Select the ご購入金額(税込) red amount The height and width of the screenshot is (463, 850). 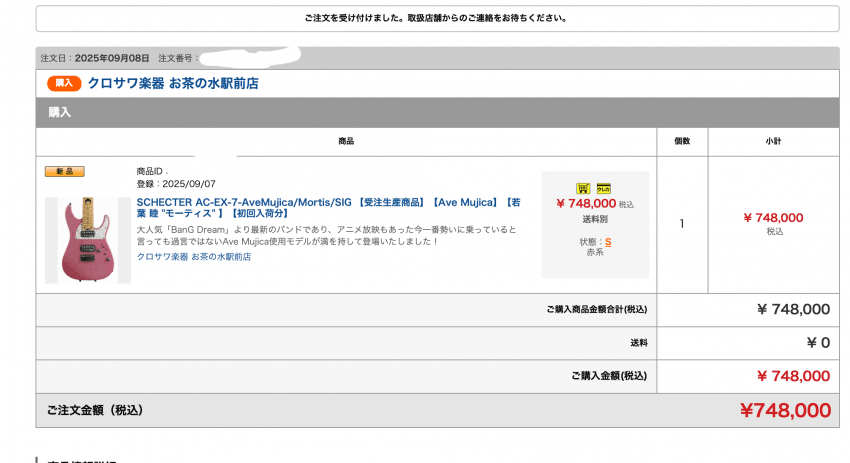(x=793, y=376)
